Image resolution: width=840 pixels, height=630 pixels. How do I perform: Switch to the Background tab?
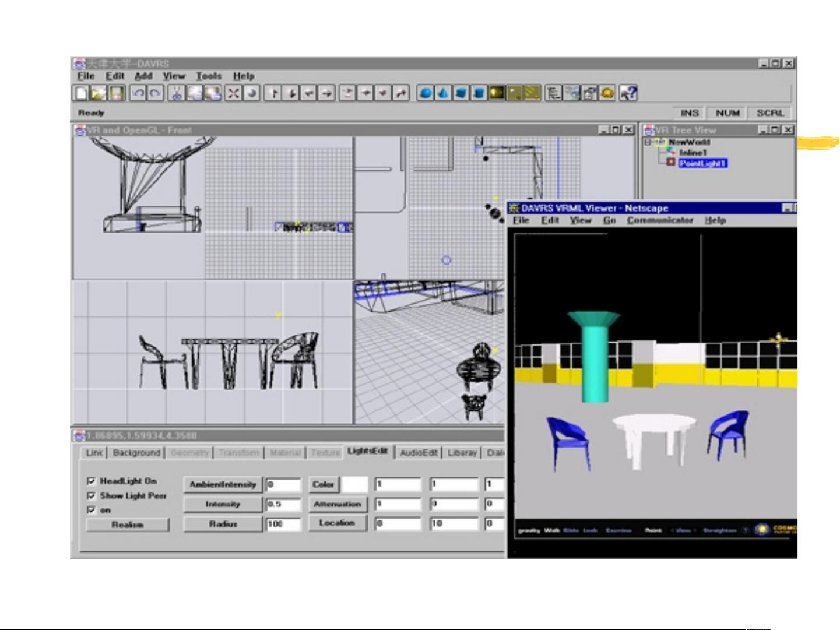pos(136,453)
